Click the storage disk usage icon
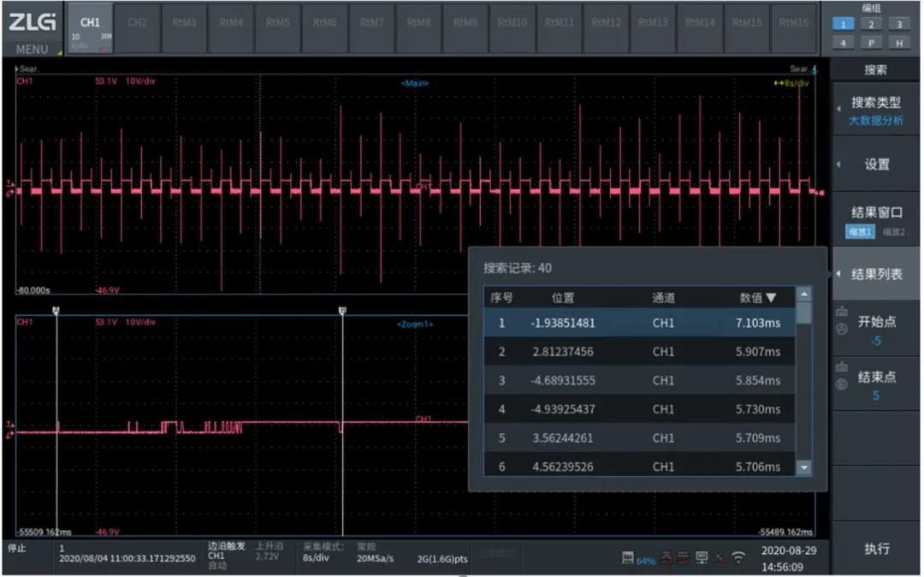This screenshot has height=577, width=924. (630, 558)
